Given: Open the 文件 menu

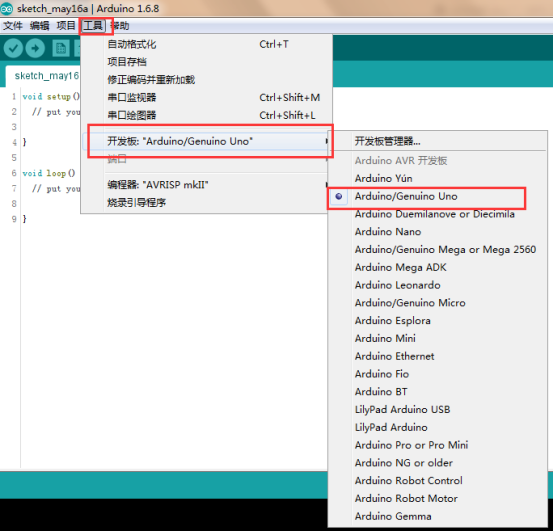Looking at the screenshot, I should pos(13,26).
